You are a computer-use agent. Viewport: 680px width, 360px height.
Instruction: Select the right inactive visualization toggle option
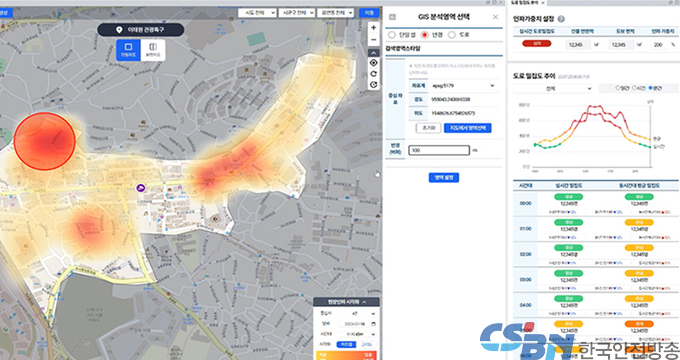click(x=366, y=344)
